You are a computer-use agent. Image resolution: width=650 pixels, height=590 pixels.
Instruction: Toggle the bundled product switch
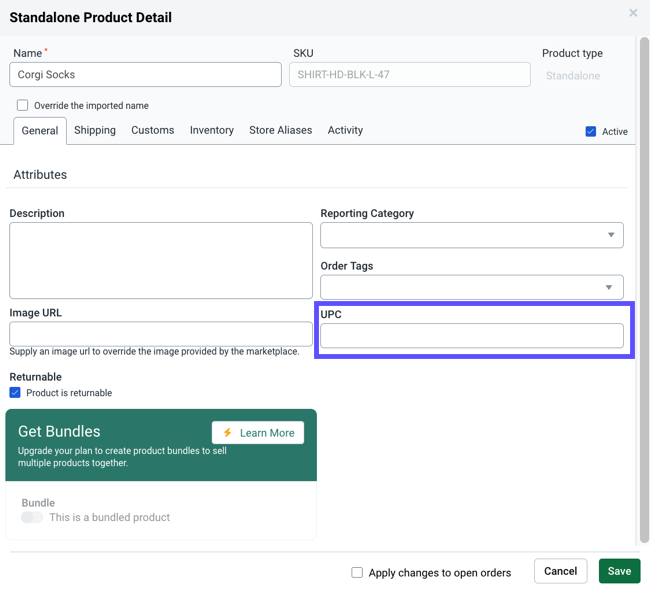(x=32, y=517)
